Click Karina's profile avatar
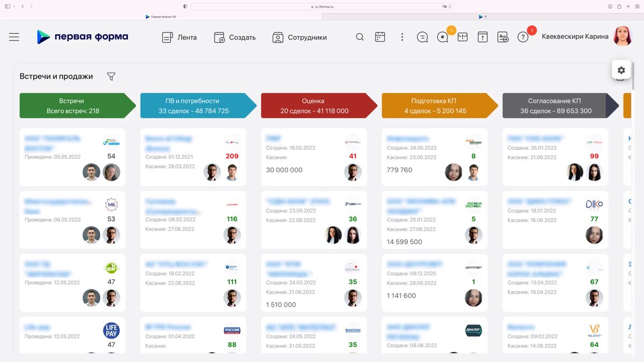The width and height of the screenshot is (644, 362). (x=623, y=36)
